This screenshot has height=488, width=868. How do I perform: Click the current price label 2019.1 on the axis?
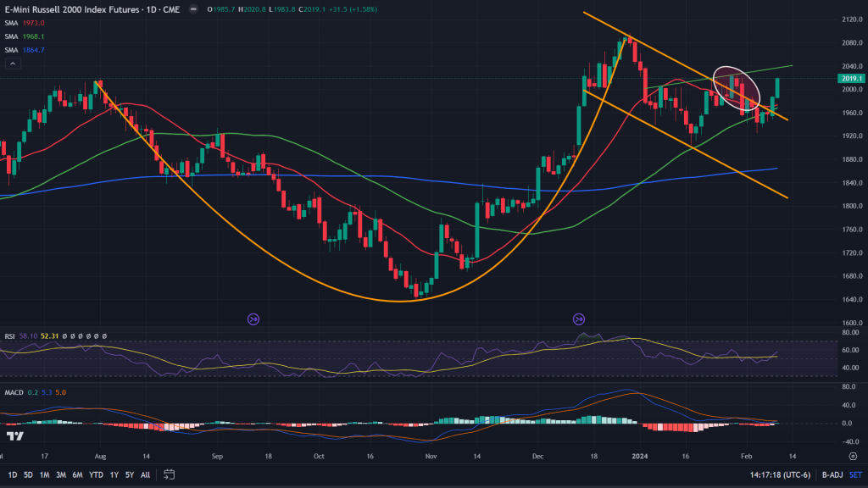click(x=850, y=78)
